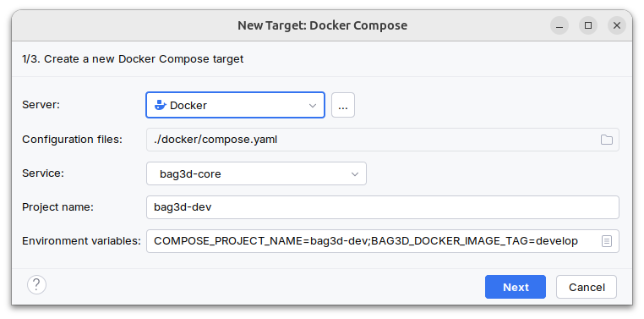
Task: Open the environment variables editor icon
Action: coord(607,241)
